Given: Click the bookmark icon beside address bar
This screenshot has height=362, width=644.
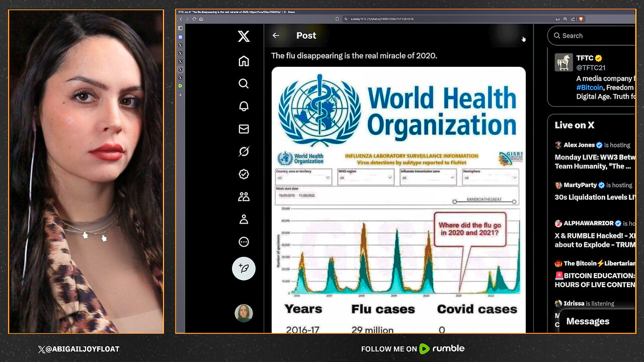Looking at the screenshot, I should click(x=337, y=19).
